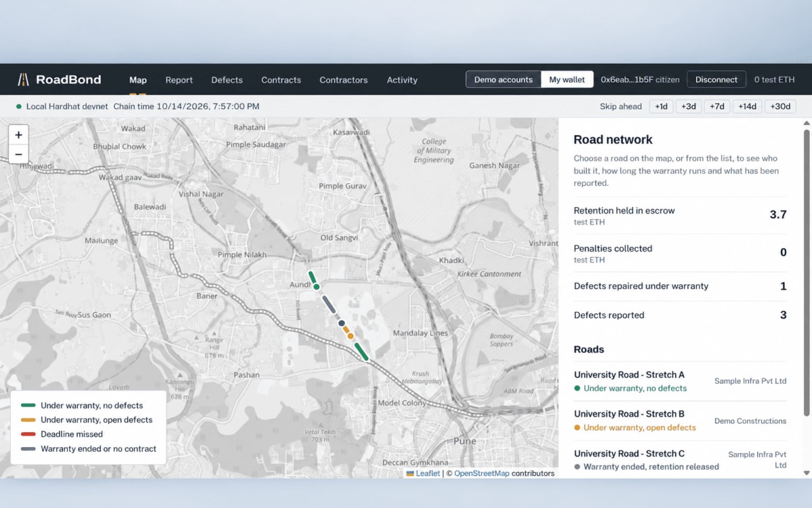This screenshot has width=812, height=508.
Task: Select the upper green road segment on map
Action: [x=312, y=277]
